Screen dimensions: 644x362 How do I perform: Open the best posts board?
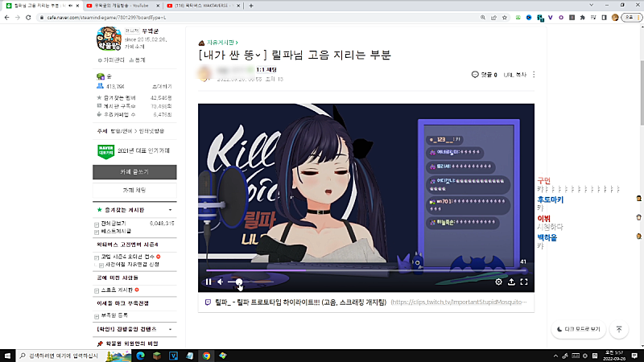pos(116,231)
